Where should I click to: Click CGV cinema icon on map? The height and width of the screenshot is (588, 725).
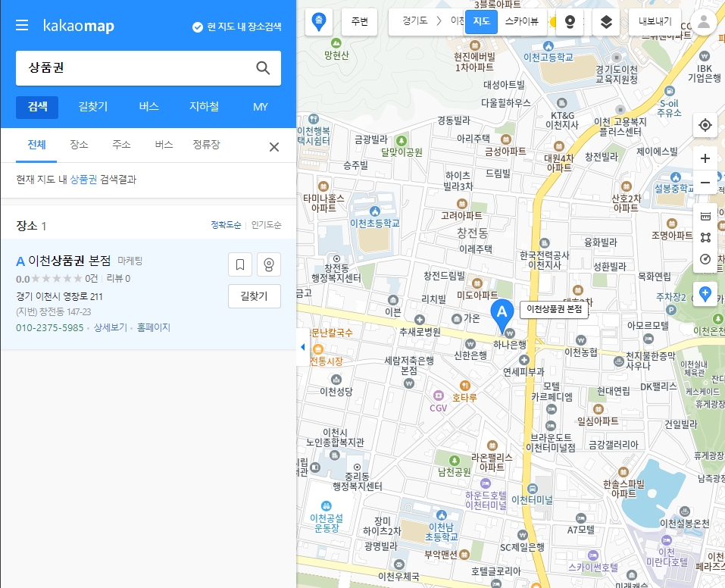[438, 396]
